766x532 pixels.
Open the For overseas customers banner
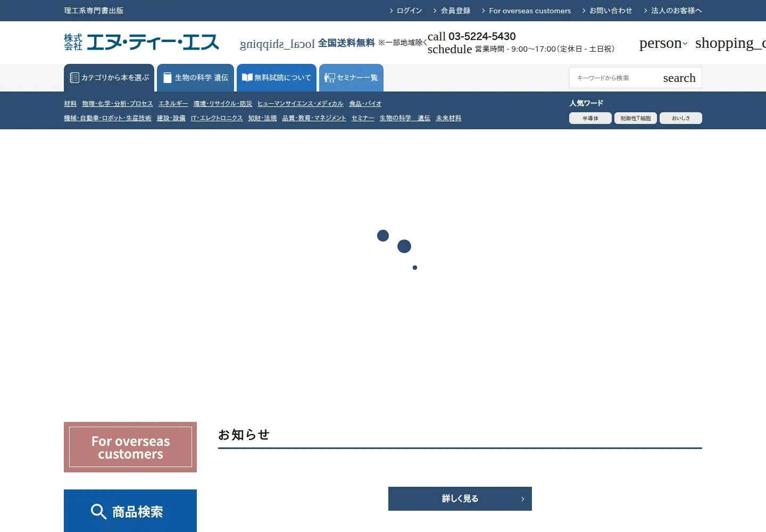(130, 447)
